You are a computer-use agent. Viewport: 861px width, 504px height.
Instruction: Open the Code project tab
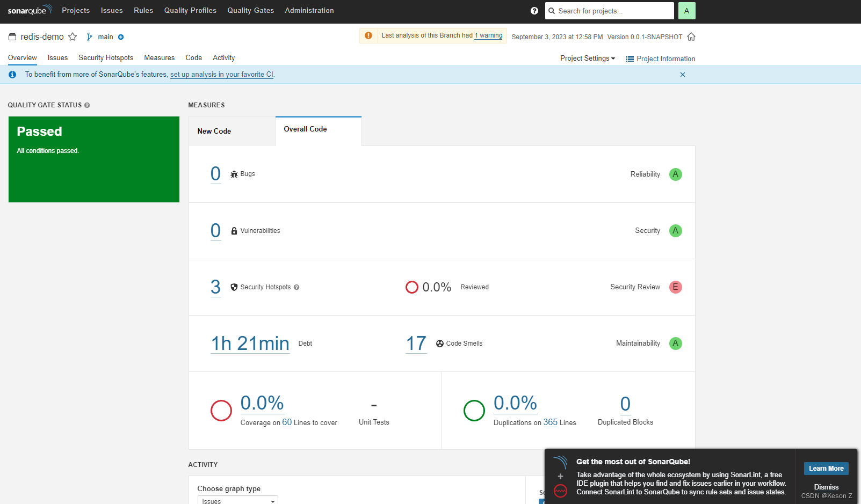[194, 58]
